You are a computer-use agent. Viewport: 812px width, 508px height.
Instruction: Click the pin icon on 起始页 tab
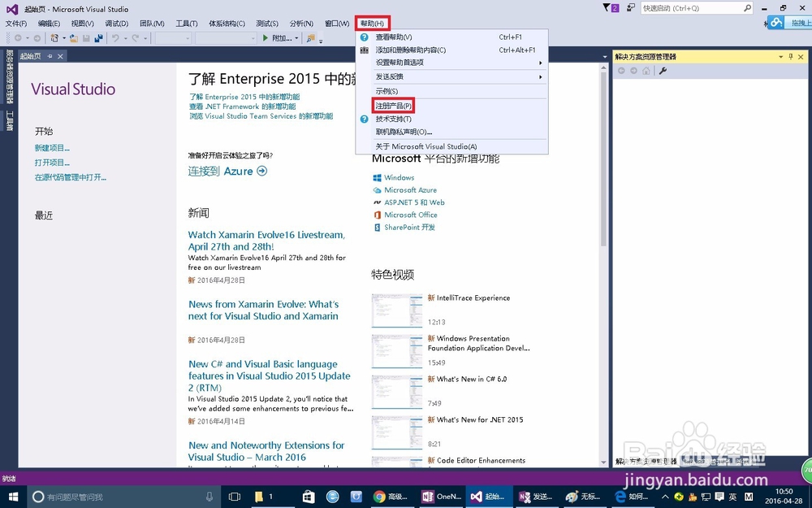coord(50,56)
